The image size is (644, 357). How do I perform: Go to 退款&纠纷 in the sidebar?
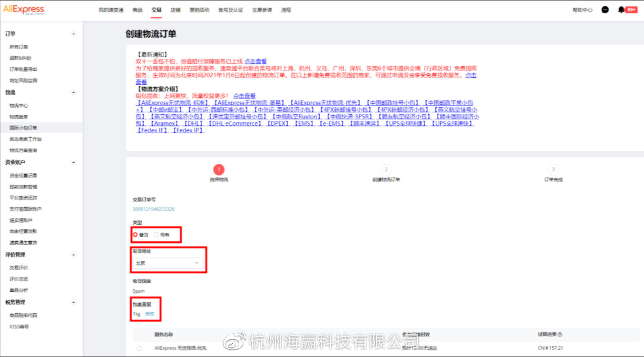coord(20,58)
